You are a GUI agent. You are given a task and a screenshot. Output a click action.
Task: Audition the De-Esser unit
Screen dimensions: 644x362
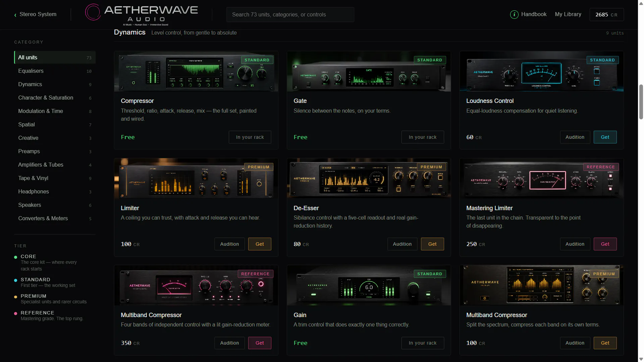[x=402, y=244]
